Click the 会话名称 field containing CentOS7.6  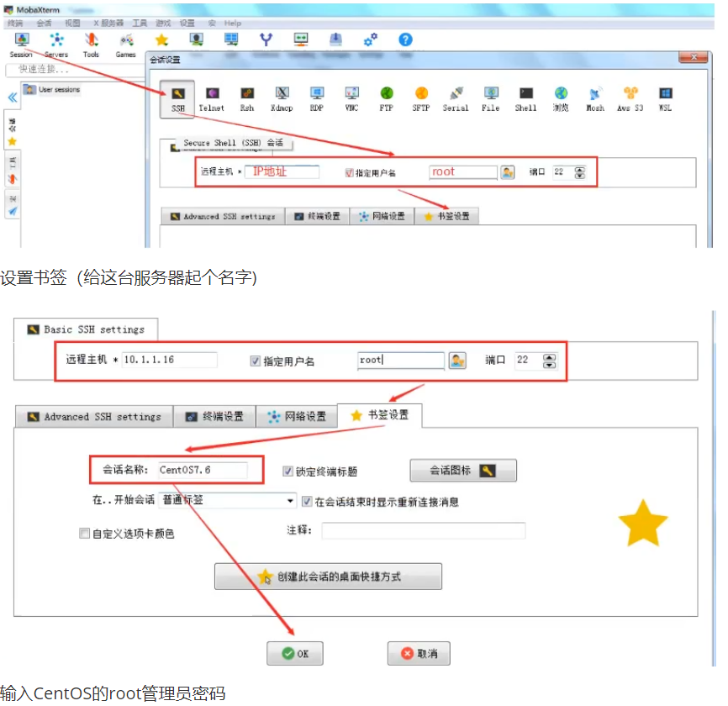tap(203, 470)
